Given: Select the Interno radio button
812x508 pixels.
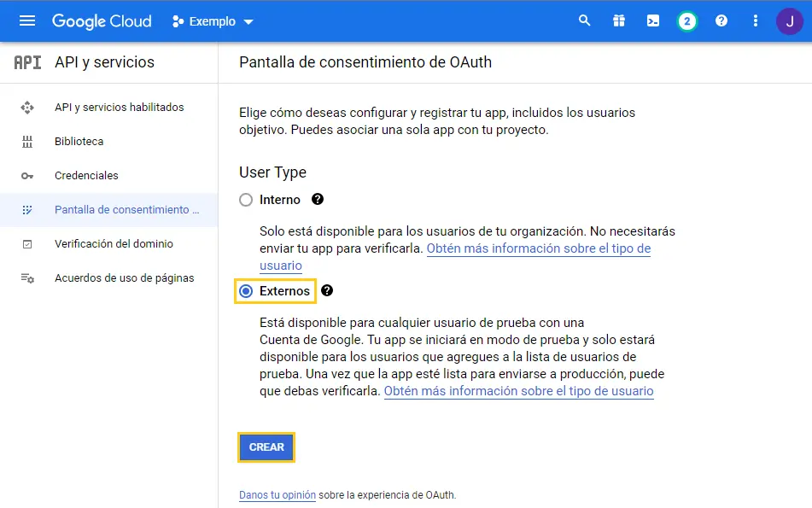Looking at the screenshot, I should (246, 200).
